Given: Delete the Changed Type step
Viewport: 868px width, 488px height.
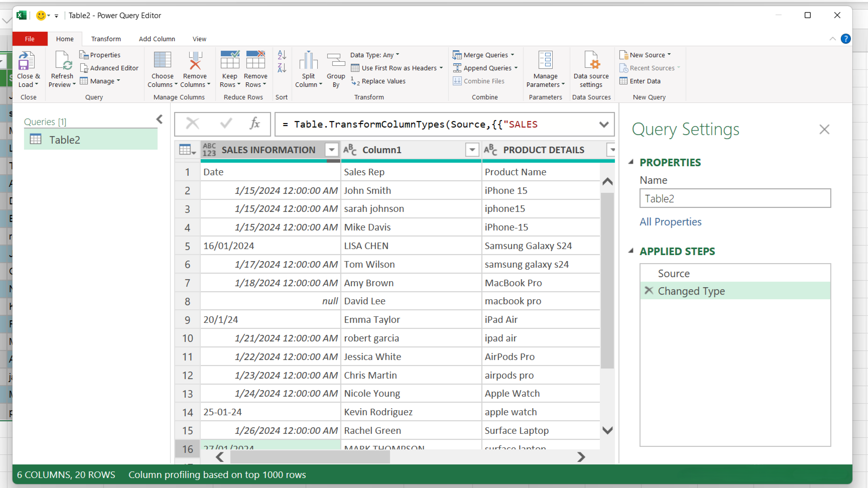Looking at the screenshot, I should coord(649,291).
